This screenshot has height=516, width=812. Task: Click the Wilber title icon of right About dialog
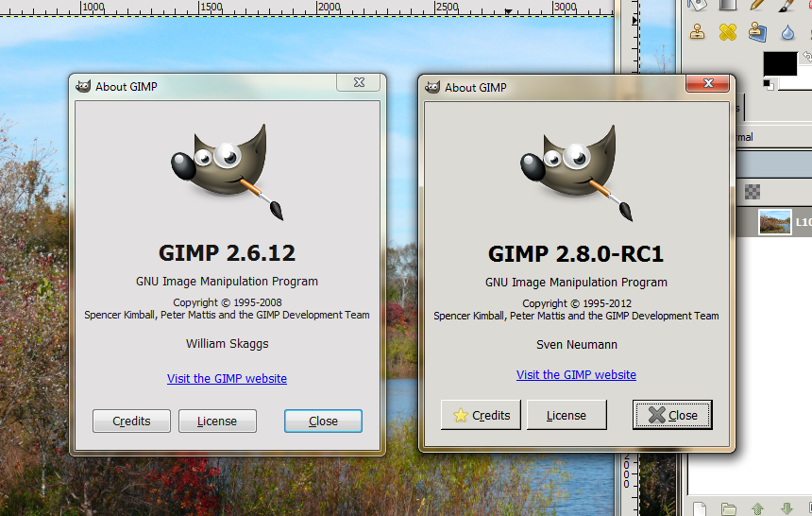pos(432,87)
